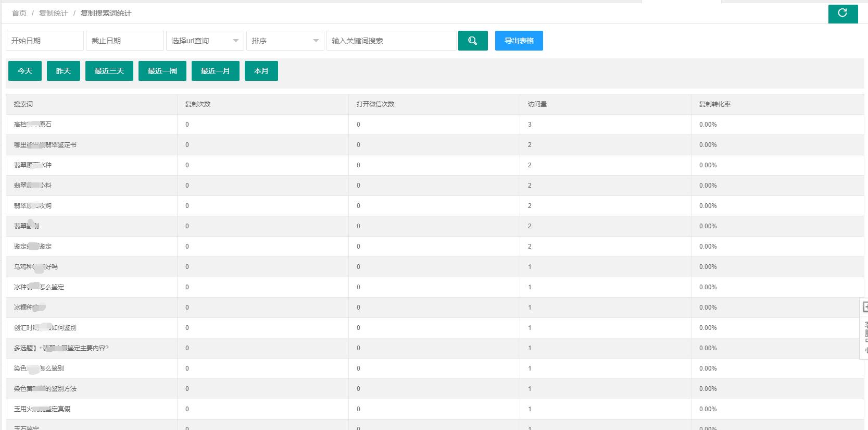
Task: Click the 复制转化率 column header
Action: tap(714, 104)
